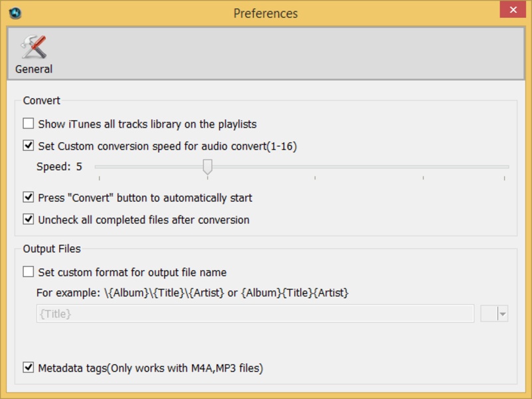Click the Speed slider handle
Image resolution: width=532 pixels, height=399 pixels.
click(x=208, y=166)
